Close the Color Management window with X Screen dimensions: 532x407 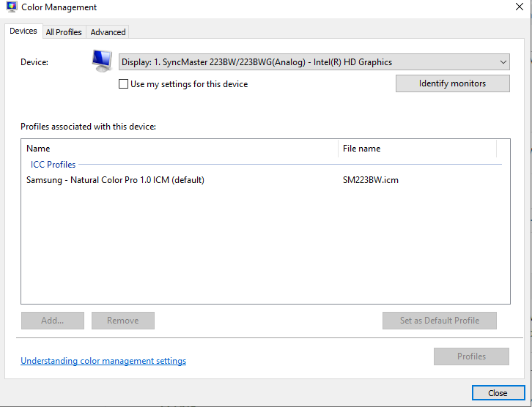520,7
